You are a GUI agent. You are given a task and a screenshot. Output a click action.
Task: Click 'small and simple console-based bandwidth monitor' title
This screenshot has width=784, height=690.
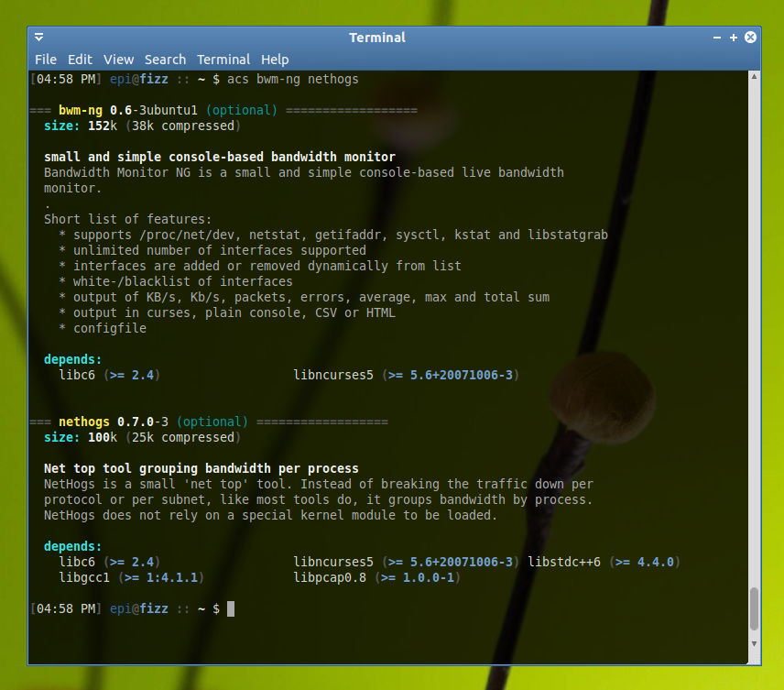[220, 157]
